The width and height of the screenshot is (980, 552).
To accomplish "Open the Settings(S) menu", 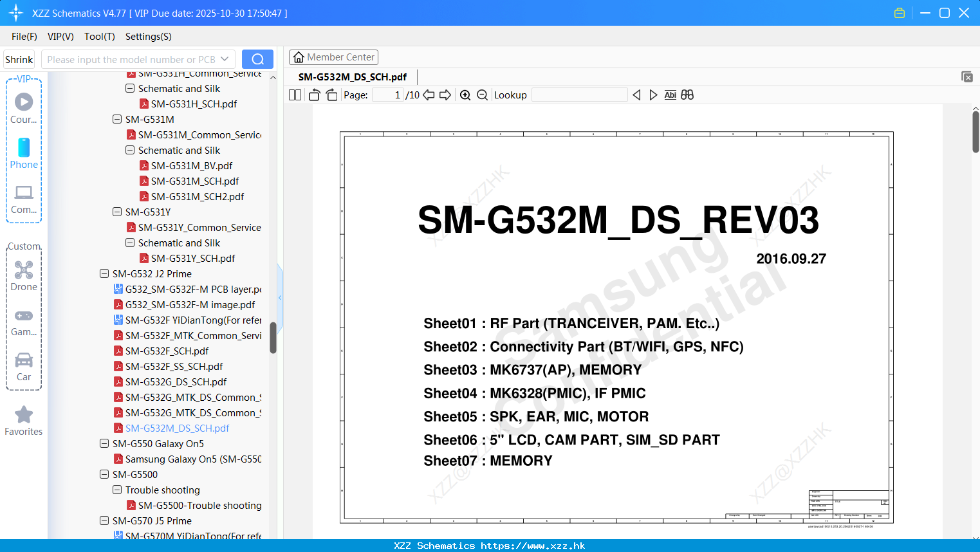I will point(149,37).
